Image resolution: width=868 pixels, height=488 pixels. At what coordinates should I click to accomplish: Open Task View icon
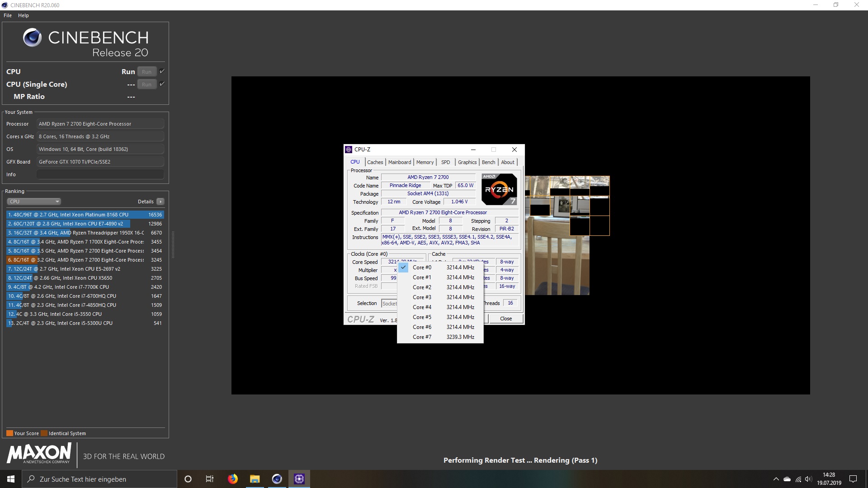(210, 479)
